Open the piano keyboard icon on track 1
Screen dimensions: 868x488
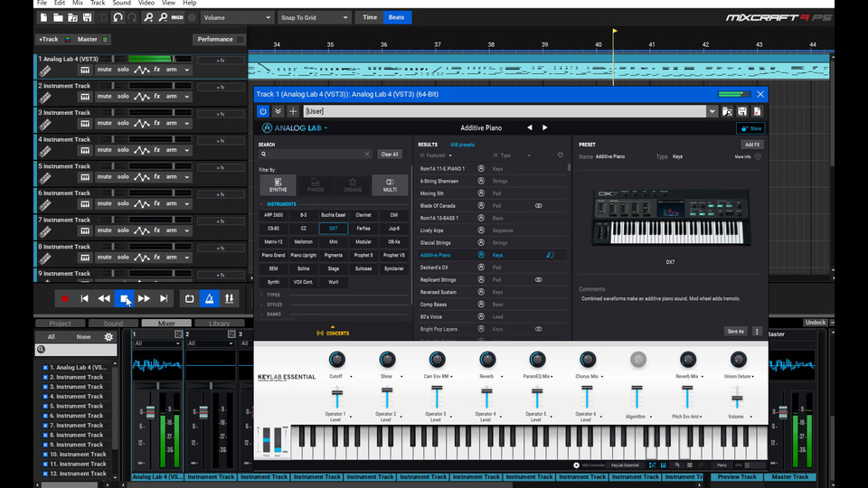(x=85, y=70)
